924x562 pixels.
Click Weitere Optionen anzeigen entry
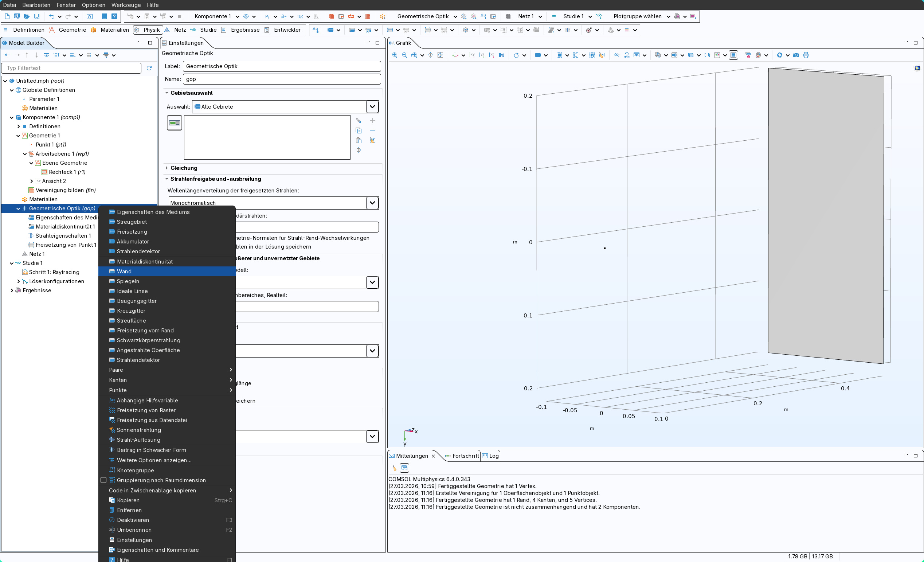pos(154,460)
